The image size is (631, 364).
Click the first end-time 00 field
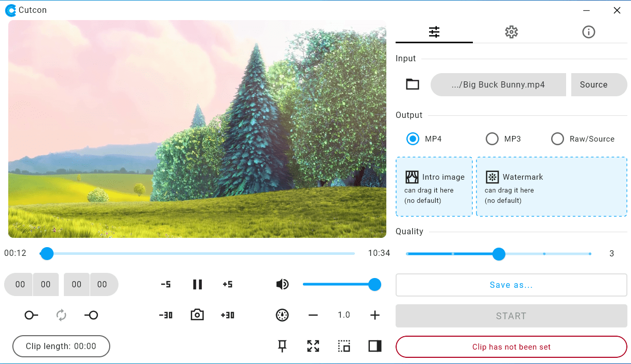pyautogui.click(x=77, y=284)
